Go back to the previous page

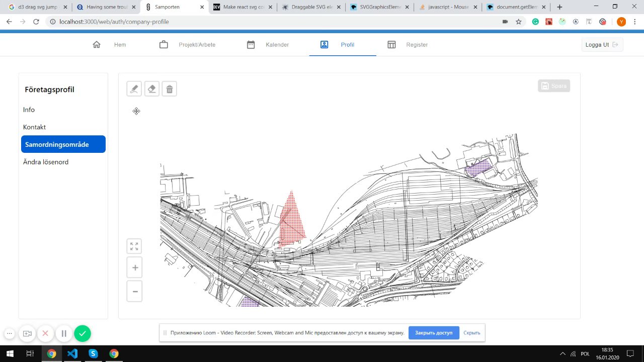tap(9, 22)
